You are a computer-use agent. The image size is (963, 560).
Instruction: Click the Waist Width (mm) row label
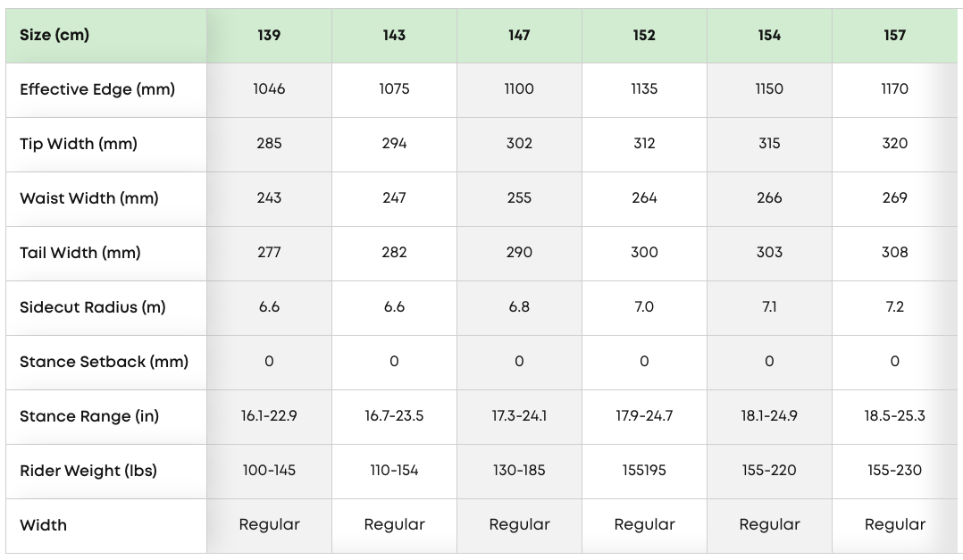(x=89, y=198)
